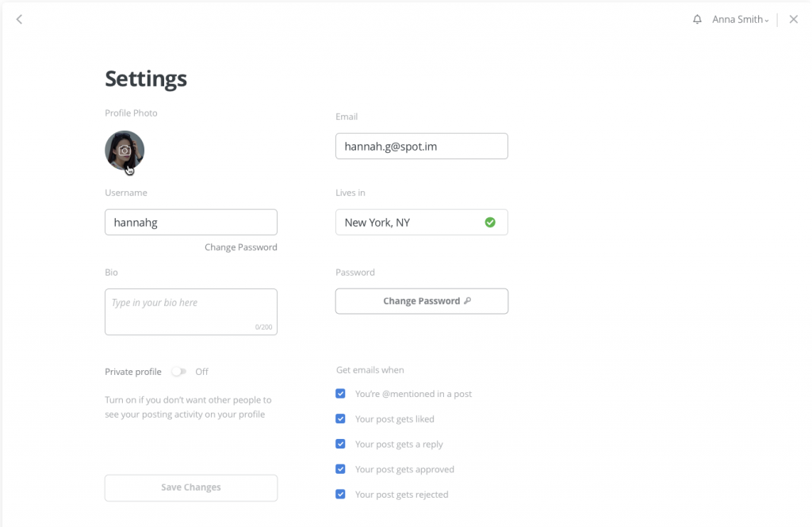812x527 pixels.
Task: Disable "Your post gets a reply" emails
Action: click(x=341, y=444)
